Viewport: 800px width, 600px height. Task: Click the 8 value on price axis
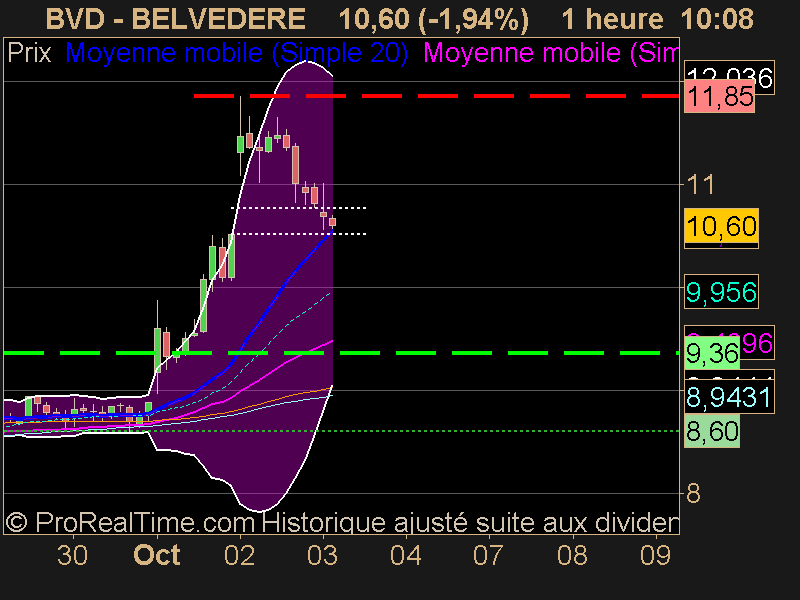click(x=693, y=493)
